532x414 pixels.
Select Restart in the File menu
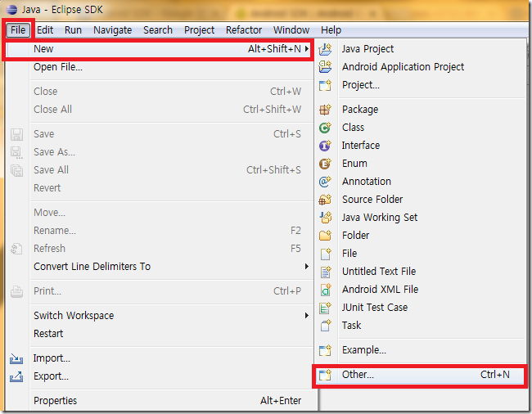pos(160,334)
